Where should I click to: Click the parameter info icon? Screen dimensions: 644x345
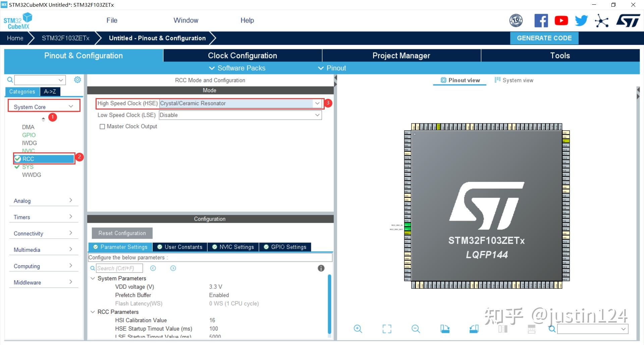pos(321,268)
